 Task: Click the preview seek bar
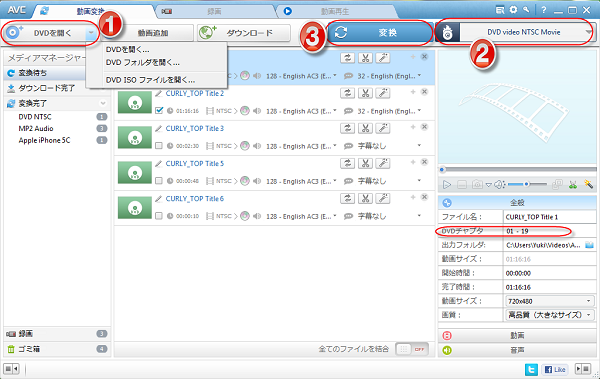(517, 169)
